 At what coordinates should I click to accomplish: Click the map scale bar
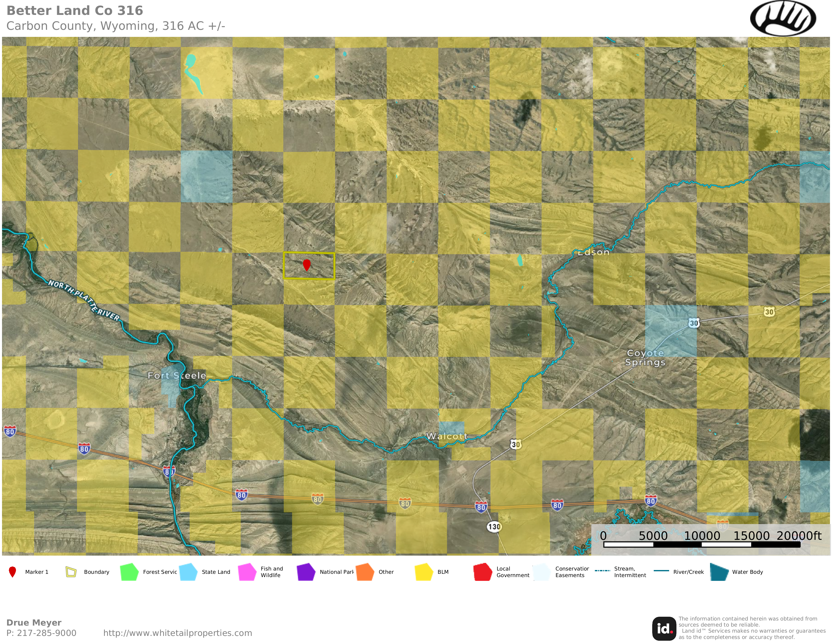coord(701,544)
